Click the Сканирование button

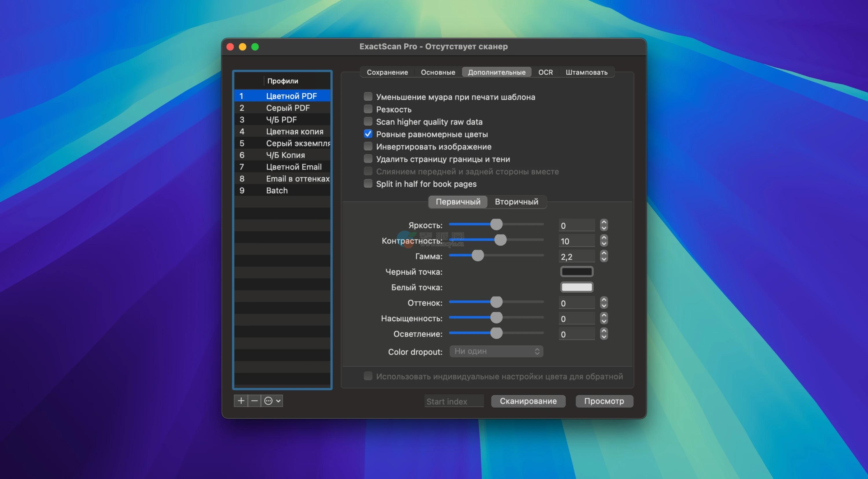click(528, 401)
